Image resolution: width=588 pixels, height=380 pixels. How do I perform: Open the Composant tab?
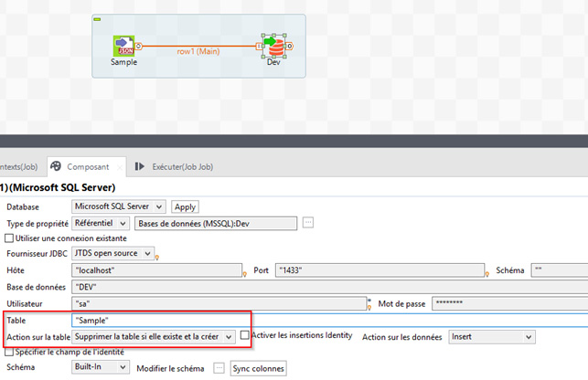[88, 167]
